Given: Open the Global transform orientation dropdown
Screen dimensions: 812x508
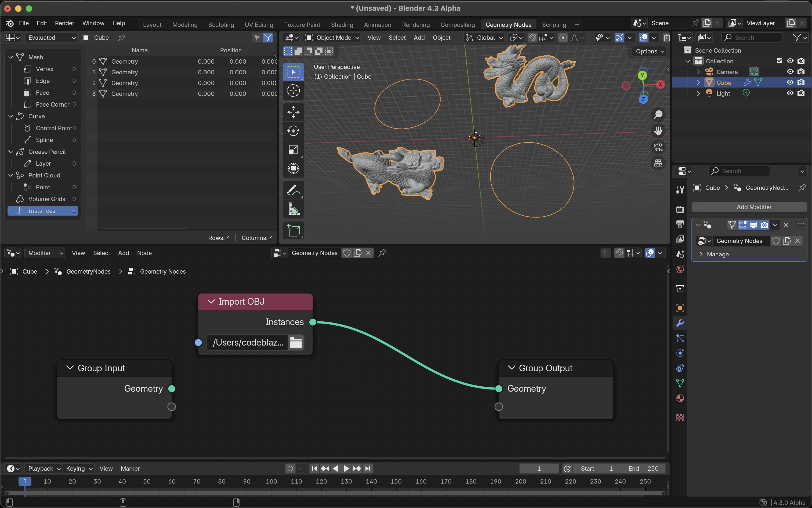Looking at the screenshot, I should [484, 38].
